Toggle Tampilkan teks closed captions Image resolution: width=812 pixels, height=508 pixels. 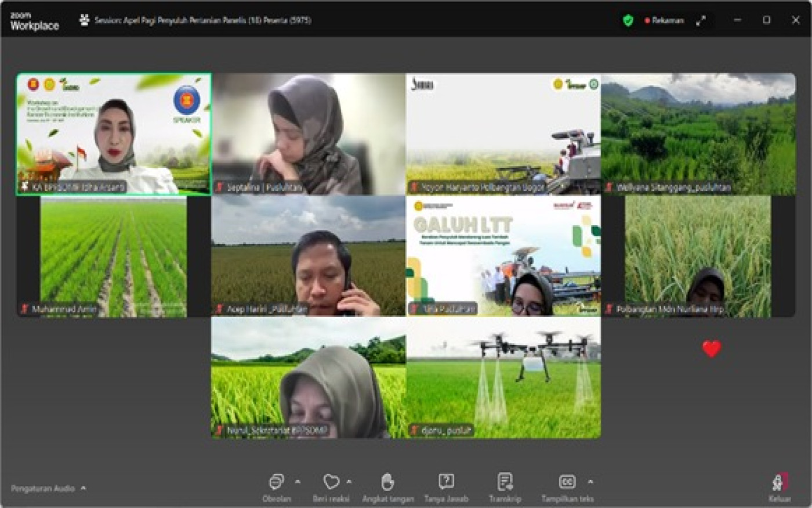coord(567,482)
